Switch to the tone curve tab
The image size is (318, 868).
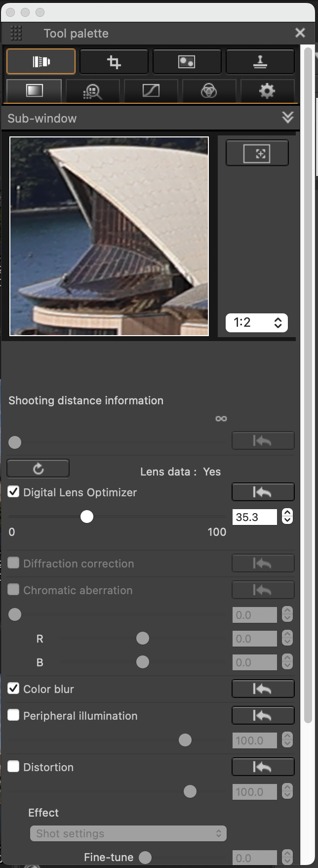pyautogui.click(x=151, y=90)
